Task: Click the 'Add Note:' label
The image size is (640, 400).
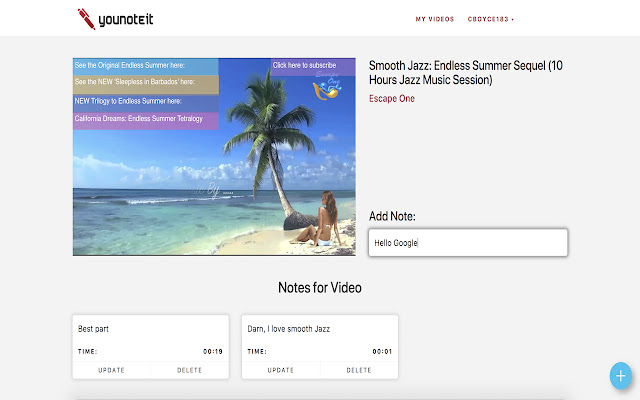Action: tap(392, 216)
